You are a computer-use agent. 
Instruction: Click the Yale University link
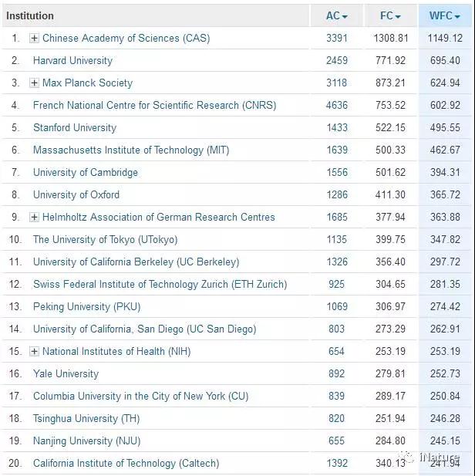click(66, 373)
